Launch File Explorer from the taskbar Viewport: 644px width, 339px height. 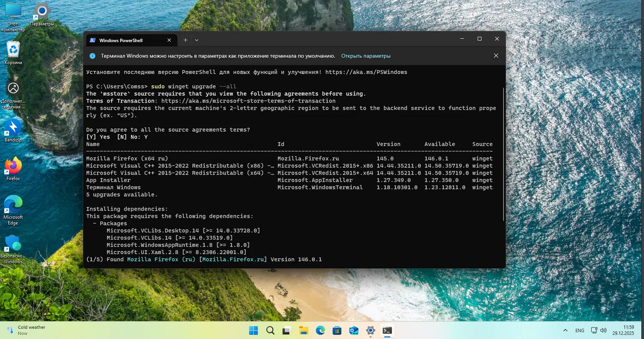304,330
